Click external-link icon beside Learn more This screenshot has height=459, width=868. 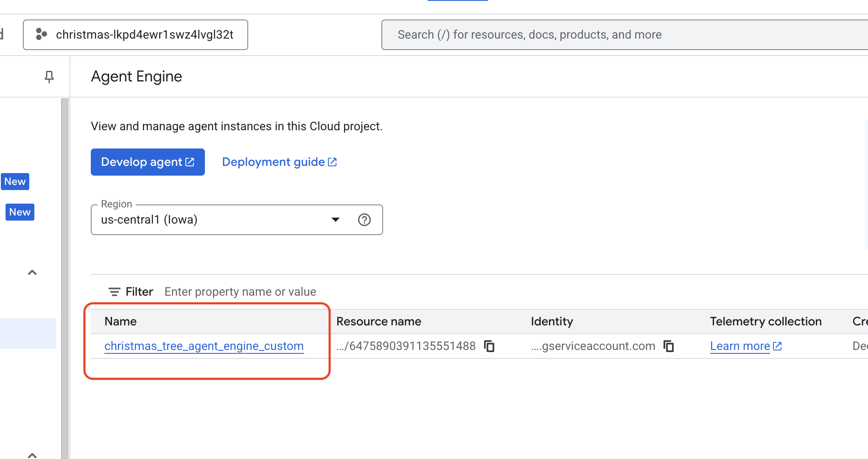click(777, 346)
